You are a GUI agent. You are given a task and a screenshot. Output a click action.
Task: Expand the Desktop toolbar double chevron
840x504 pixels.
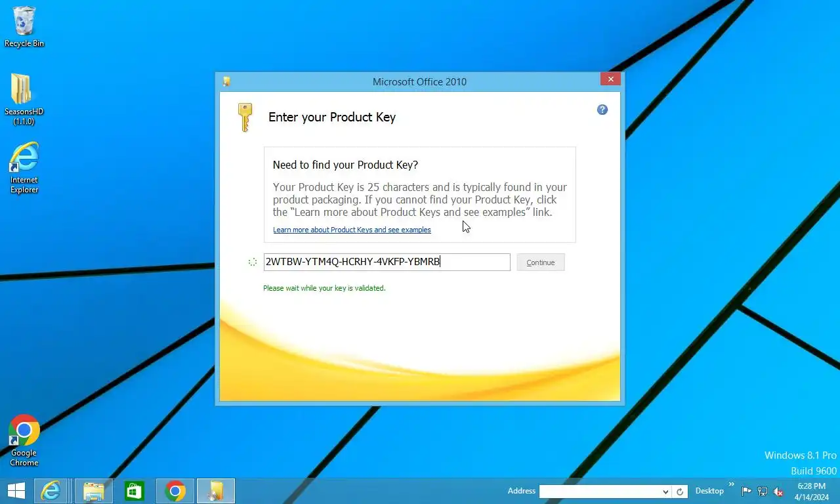(732, 484)
